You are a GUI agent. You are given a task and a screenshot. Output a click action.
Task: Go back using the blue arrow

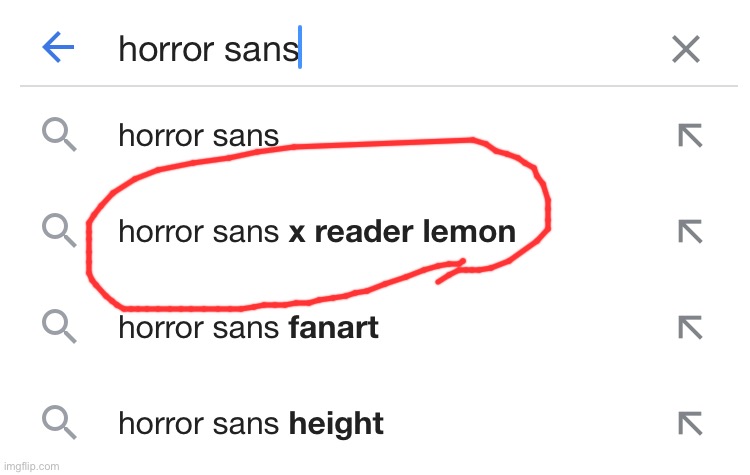tap(58, 47)
